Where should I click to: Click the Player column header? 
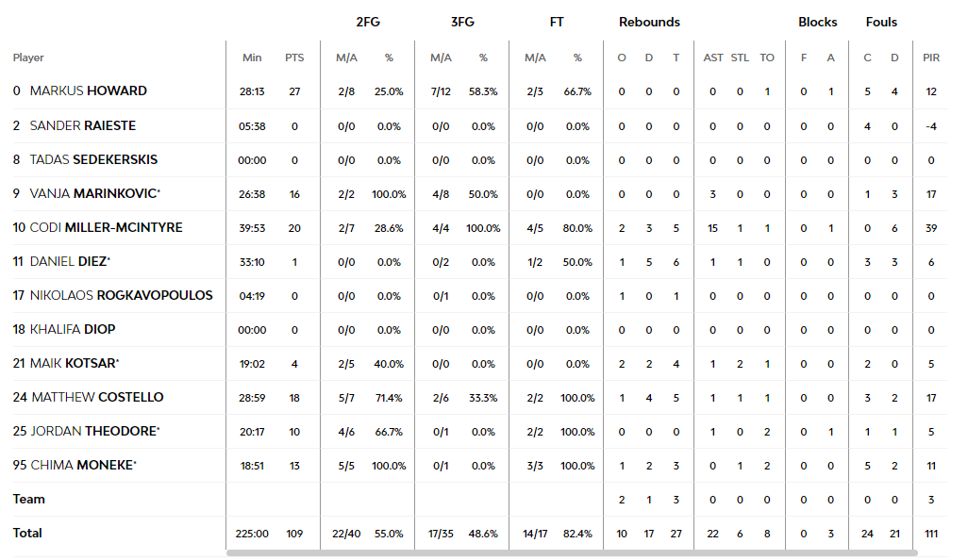pos(28,58)
